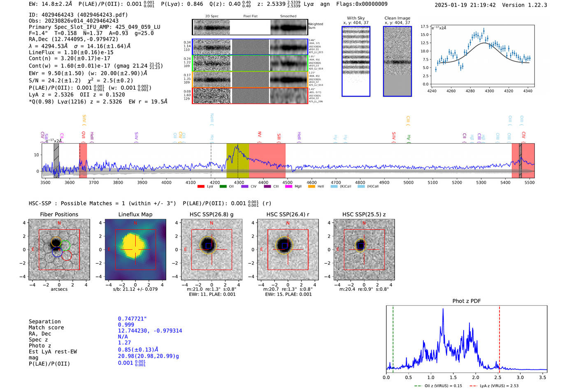Select the orange-outlined fiber spectrum row
This screenshot has width=576, height=392.
250,79
